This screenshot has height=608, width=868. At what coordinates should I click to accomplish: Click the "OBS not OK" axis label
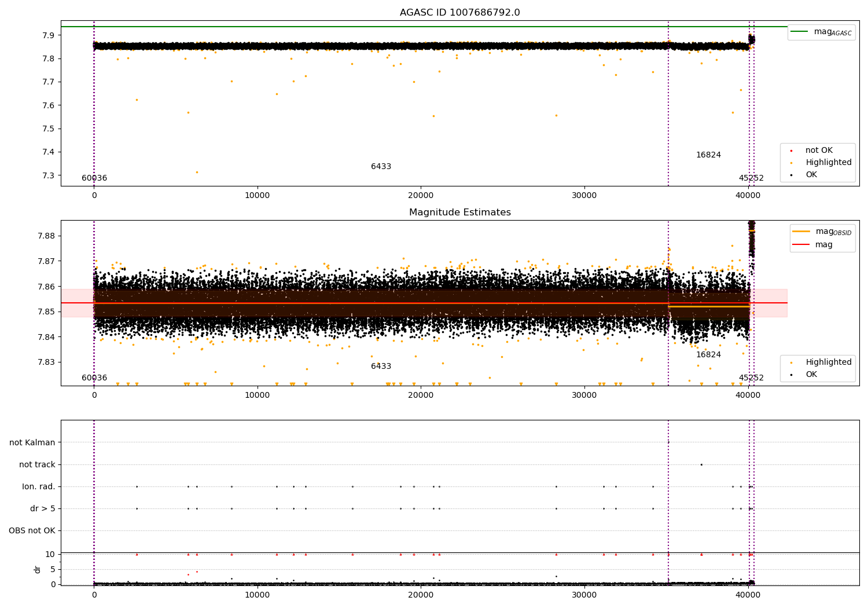tap(32, 530)
